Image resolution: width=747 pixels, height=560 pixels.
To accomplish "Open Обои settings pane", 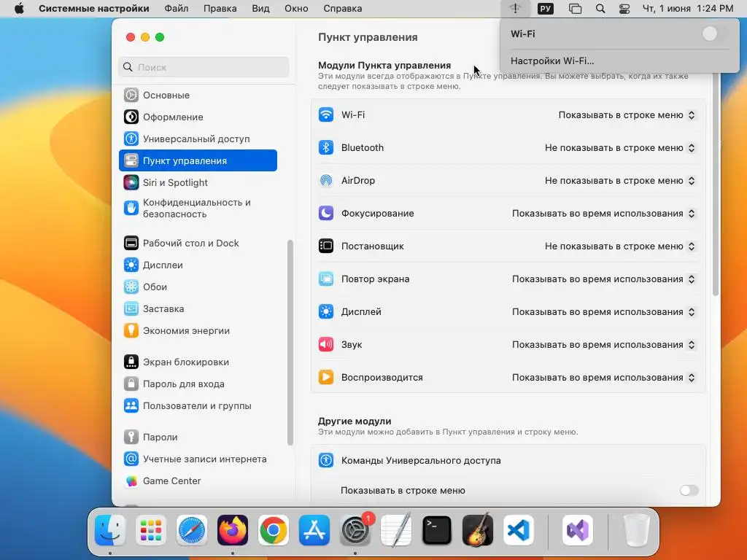I will pyautogui.click(x=198, y=287).
